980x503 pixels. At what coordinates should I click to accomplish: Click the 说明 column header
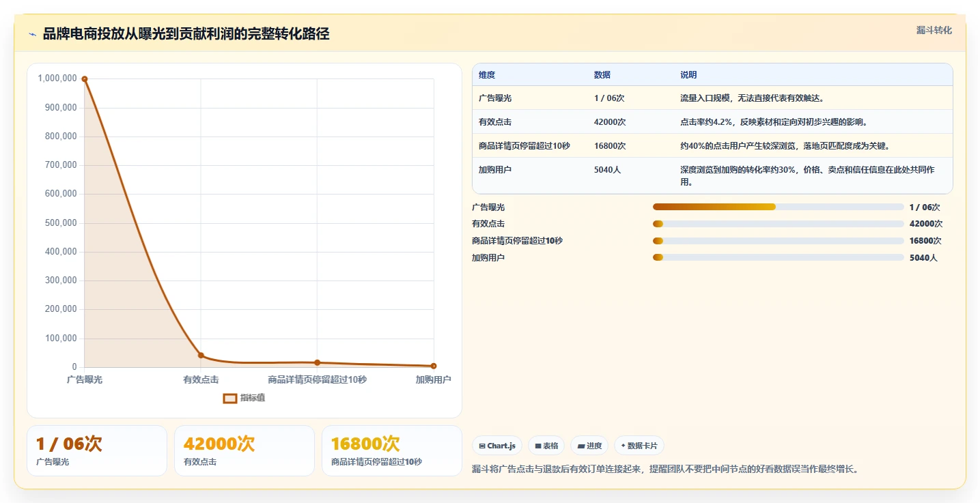[x=688, y=74]
